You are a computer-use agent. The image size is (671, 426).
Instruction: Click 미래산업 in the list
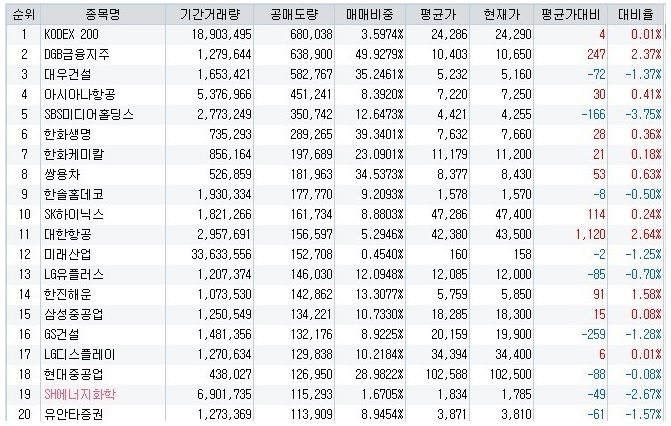(68, 254)
